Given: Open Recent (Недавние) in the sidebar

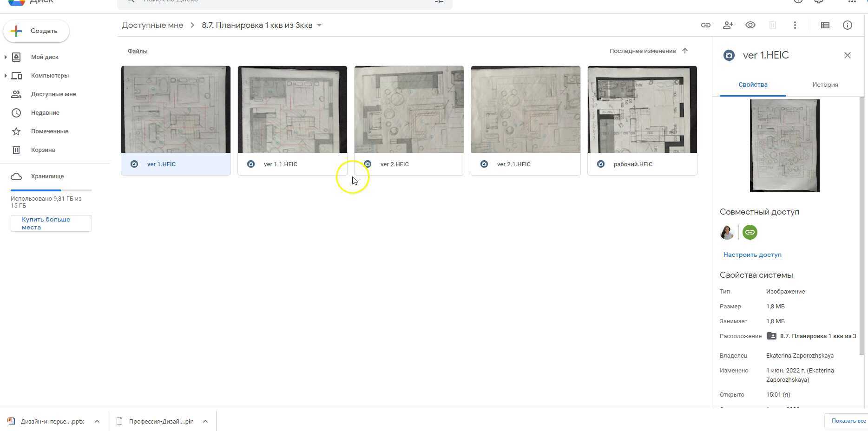Looking at the screenshot, I should (45, 113).
